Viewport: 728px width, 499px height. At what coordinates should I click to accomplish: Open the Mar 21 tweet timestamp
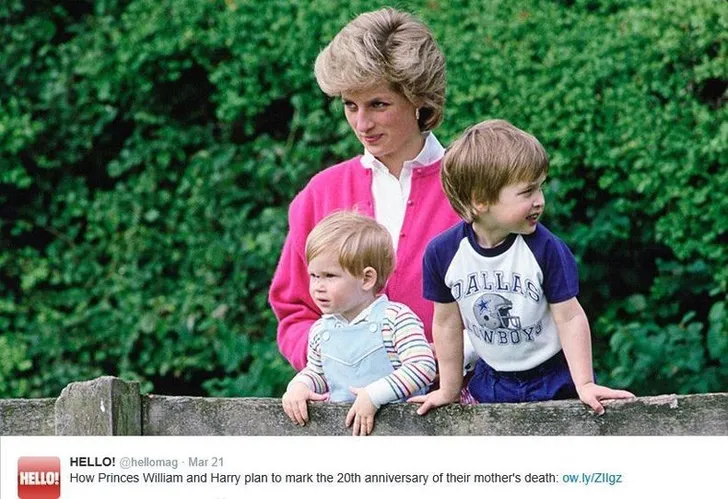click(206, 462)
